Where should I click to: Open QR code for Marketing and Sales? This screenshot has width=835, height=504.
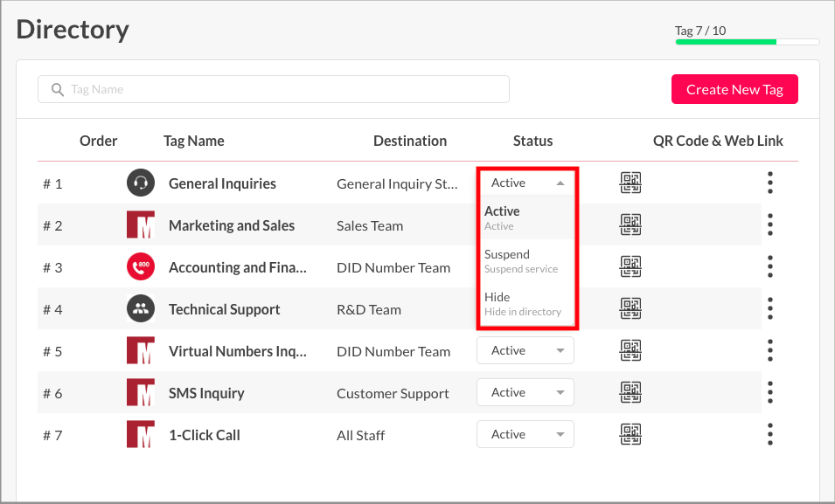pos(630,224)
